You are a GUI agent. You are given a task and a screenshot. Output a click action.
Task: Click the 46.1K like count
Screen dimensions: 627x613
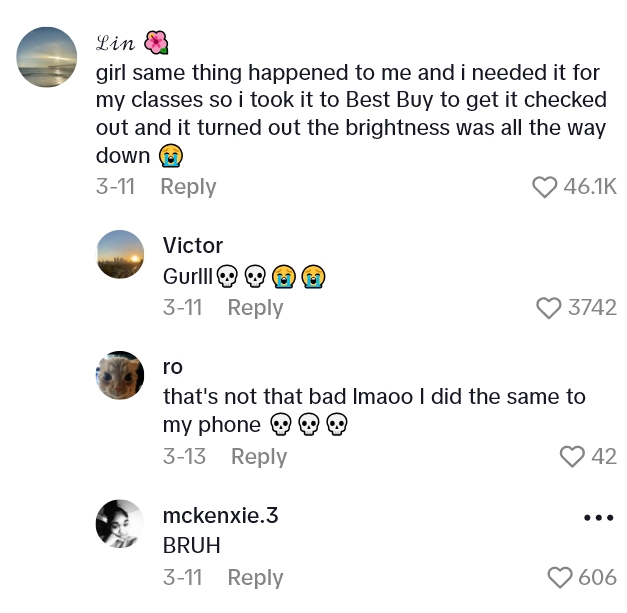[590, 187]
